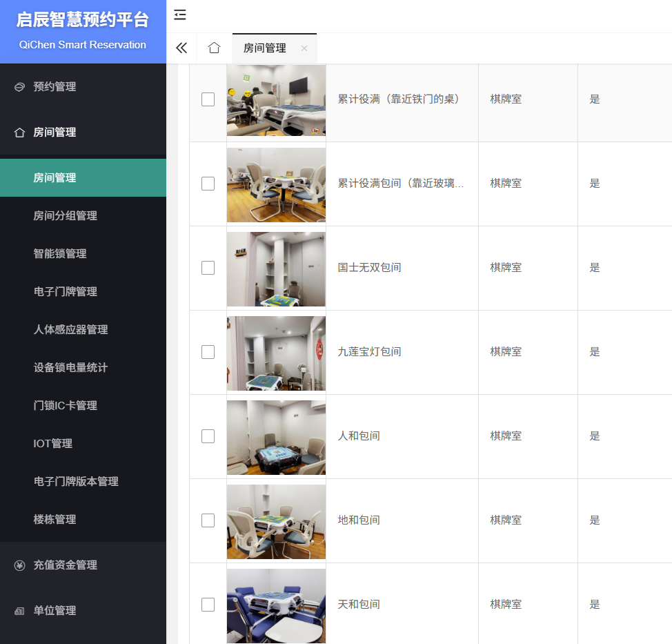Check the 地和包间 row checkbox
This screenshot has width=672, height=644.
(208, 520)
